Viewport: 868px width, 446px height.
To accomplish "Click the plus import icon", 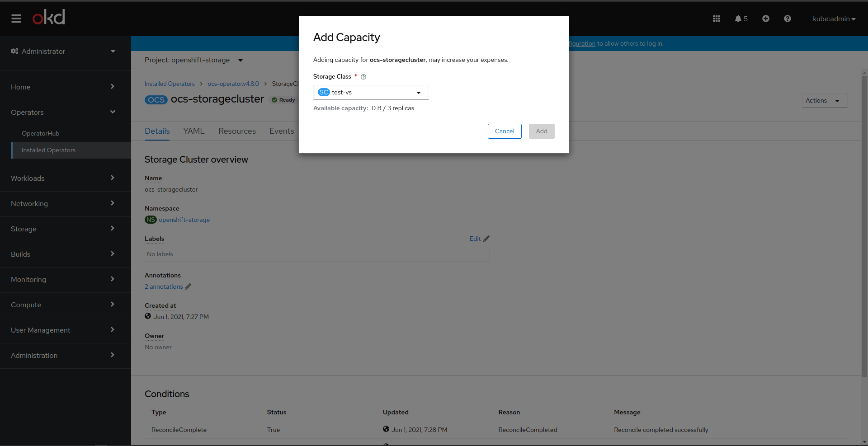I will [766, 19].
